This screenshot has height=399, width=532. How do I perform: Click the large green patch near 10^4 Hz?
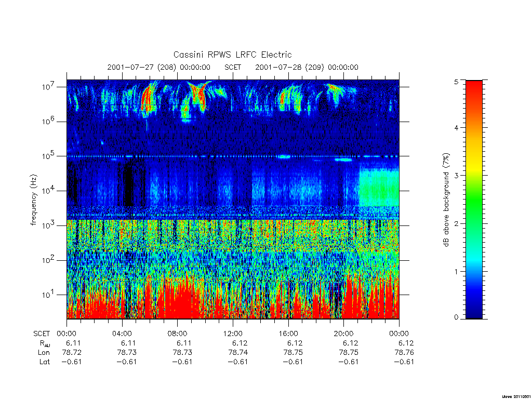point(379,187)
